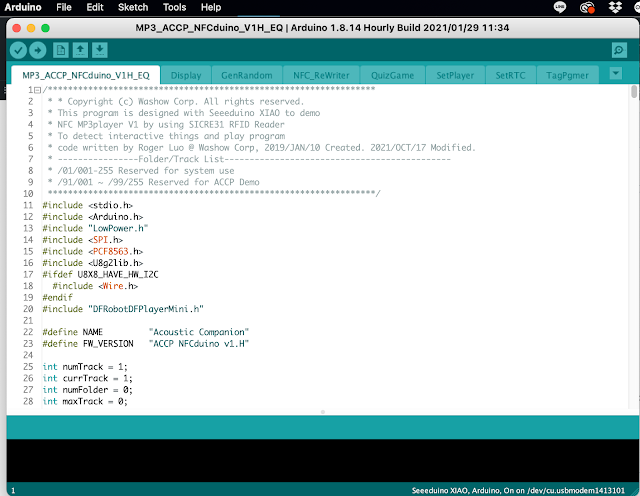Click the 'Reserved for system use' comment line
The image size is (640, 496).
point(141,170)
